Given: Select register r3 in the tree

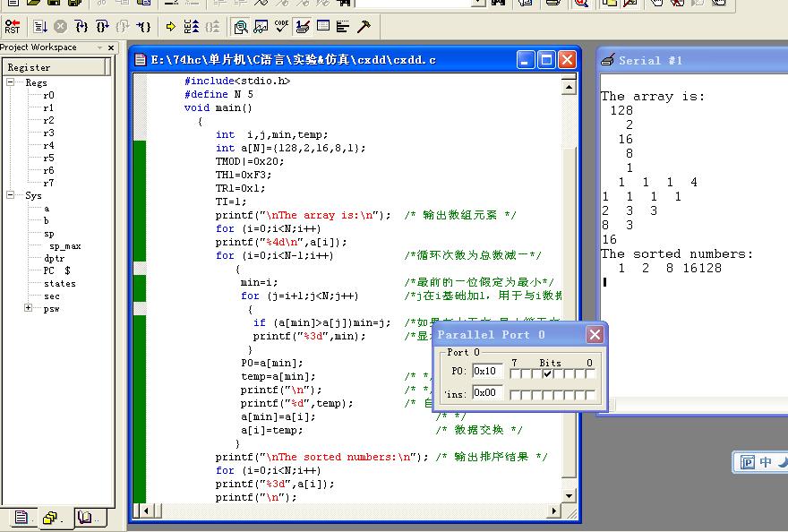Looking at the screenshot, I should [x=48, y=133].
